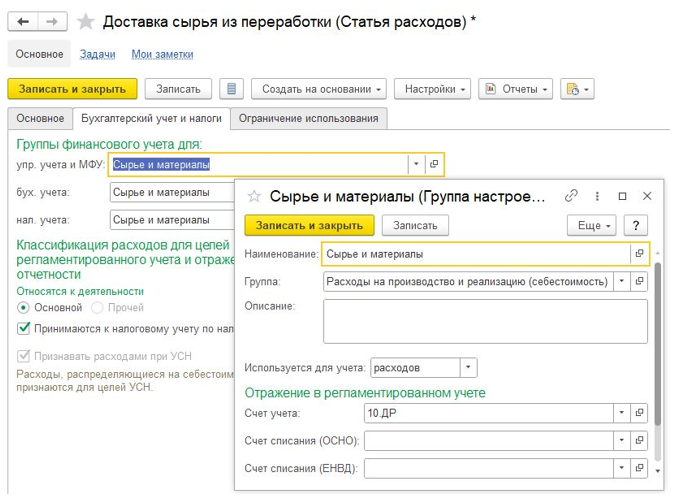Expand Используется для учета dropdown arrow
Viewport: 681px width, 504px height.
pyautogui.click(x=468, y=368)
